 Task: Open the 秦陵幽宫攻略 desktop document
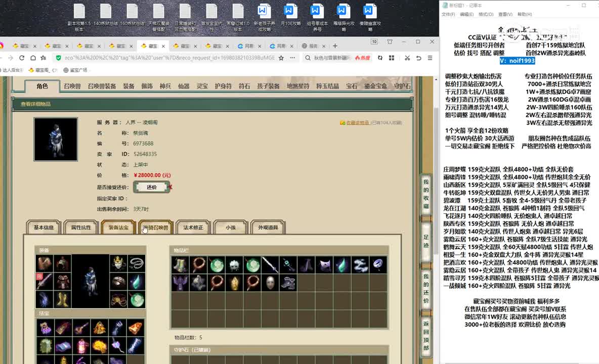(x=370, y=17)
